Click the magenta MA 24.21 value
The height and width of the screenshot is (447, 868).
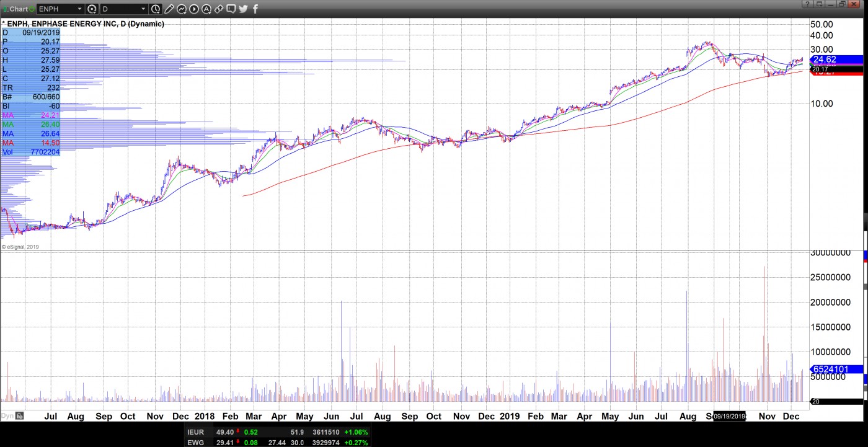50,115
